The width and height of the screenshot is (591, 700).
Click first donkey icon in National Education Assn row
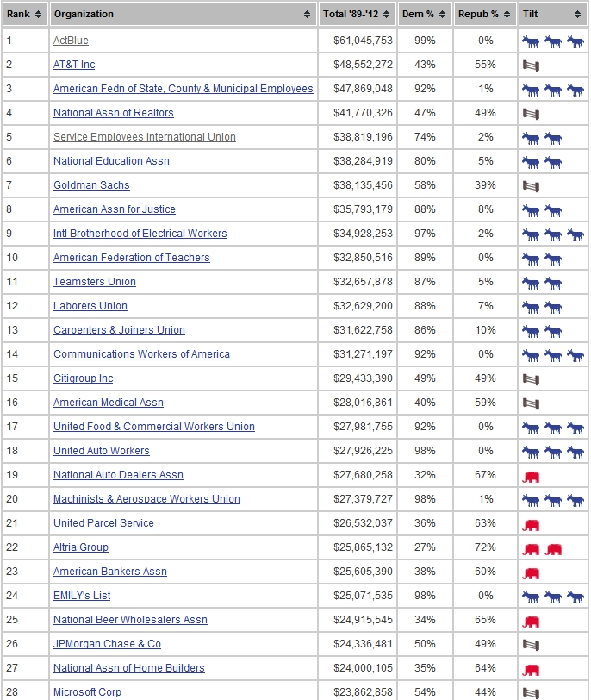click(x=531, y=162)
